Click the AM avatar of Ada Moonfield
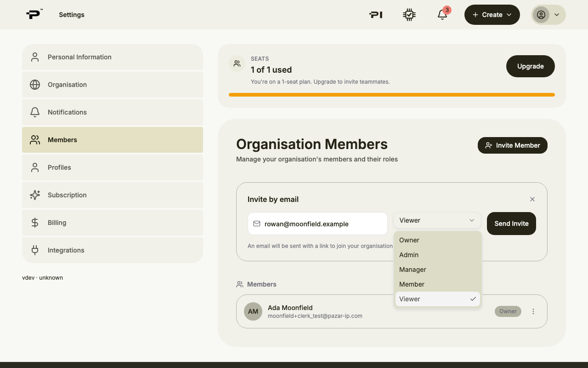The image size is (588, 368). (253, 311)
